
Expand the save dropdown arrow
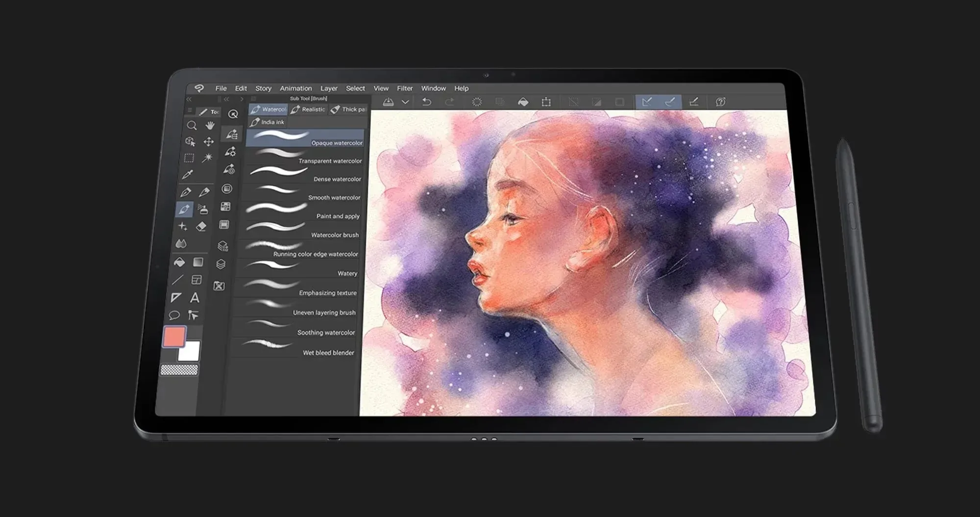405,102
